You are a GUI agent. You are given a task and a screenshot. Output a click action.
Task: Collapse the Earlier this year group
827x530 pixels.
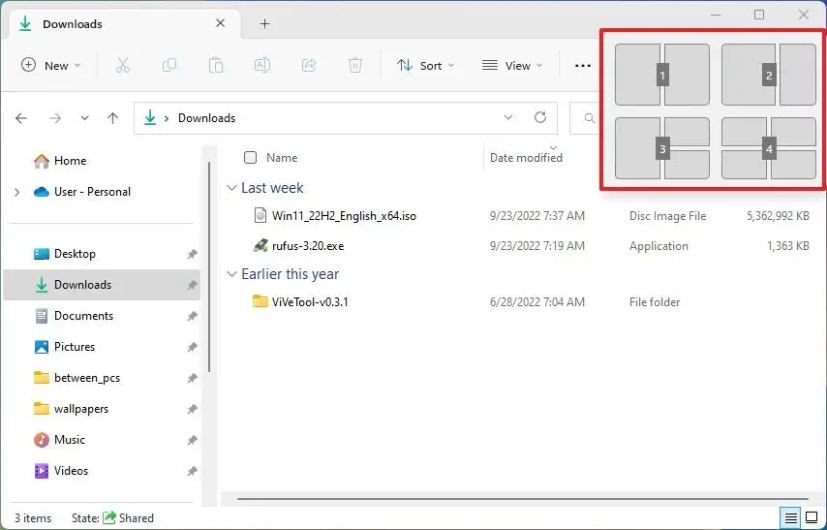click(231, 274)
